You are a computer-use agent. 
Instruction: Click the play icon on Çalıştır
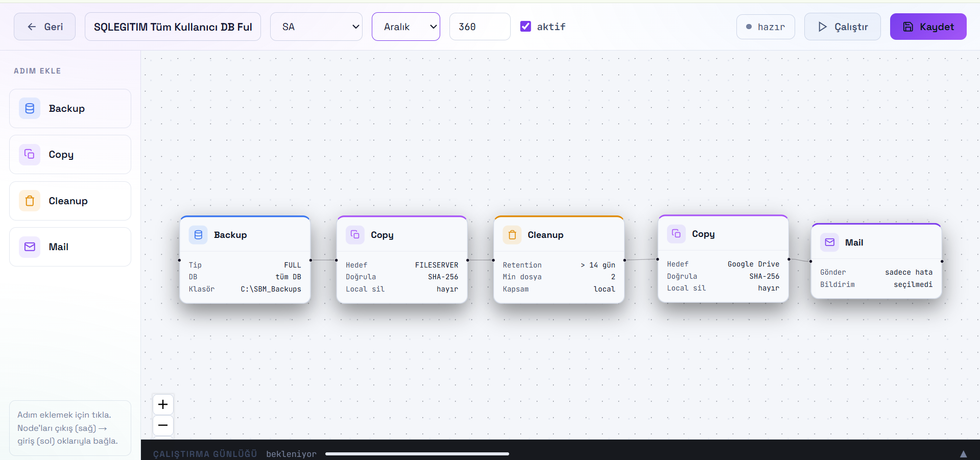(822, 27)
